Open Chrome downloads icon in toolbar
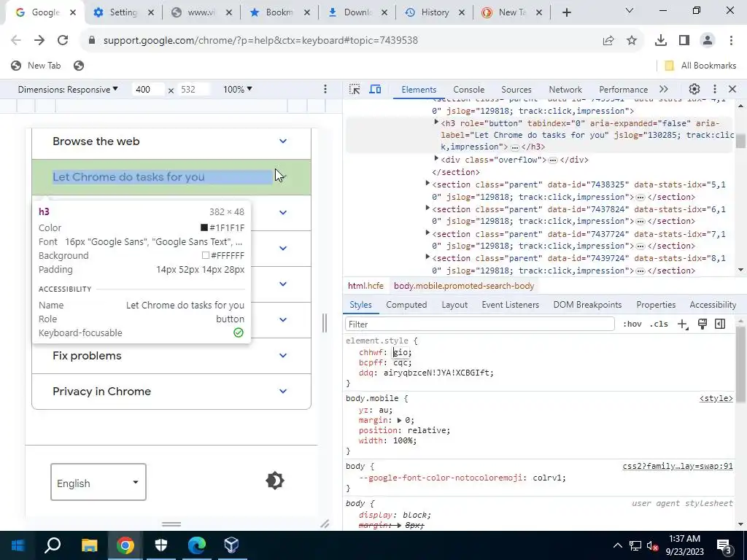The image size is (747, 560). pos(661,41)
